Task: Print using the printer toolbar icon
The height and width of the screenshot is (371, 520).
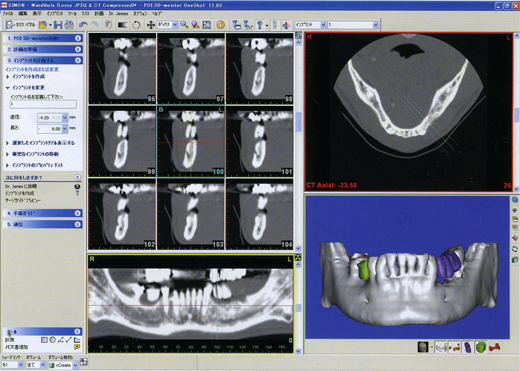Action: [x=69, y=25]
